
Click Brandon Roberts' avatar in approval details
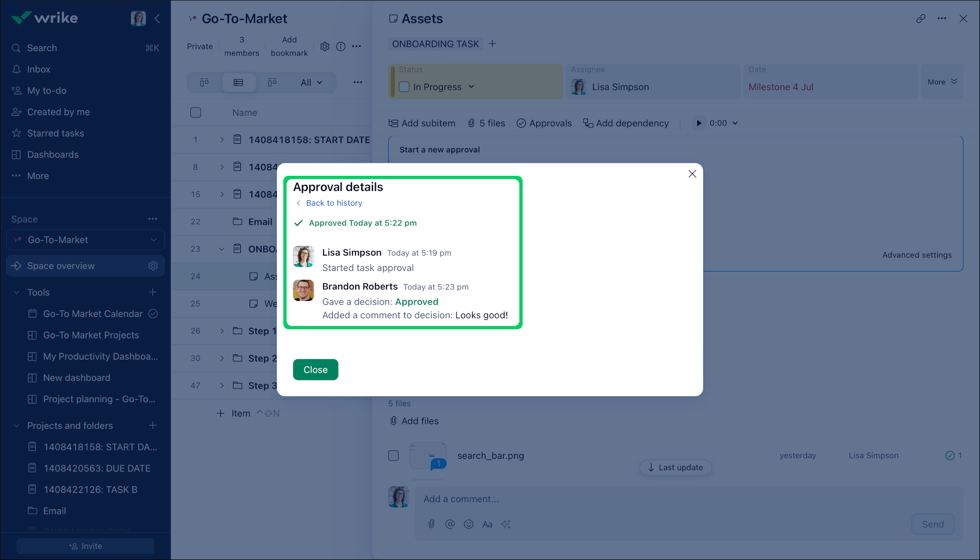click(x=303, y=290)
